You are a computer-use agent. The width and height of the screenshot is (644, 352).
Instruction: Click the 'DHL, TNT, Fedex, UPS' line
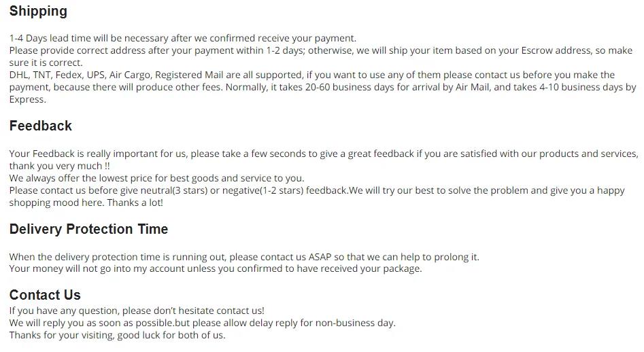pos(312,75)
